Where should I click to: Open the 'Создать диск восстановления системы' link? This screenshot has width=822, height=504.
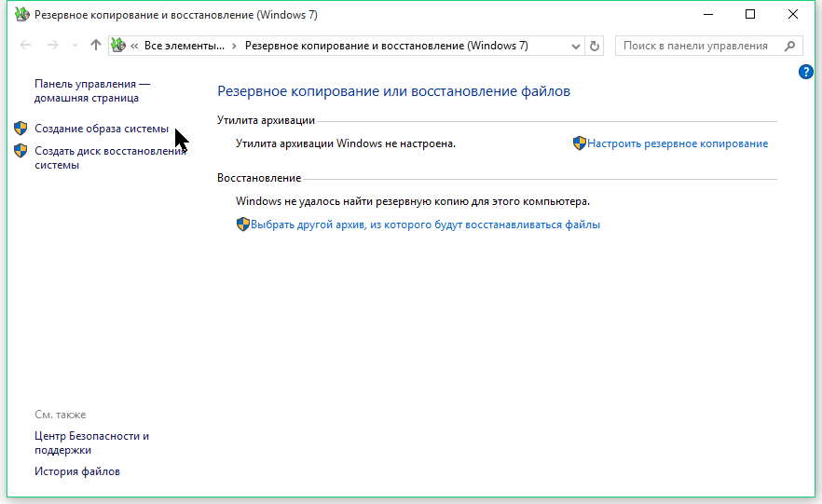pyautogui.click(x=110, y=157)
